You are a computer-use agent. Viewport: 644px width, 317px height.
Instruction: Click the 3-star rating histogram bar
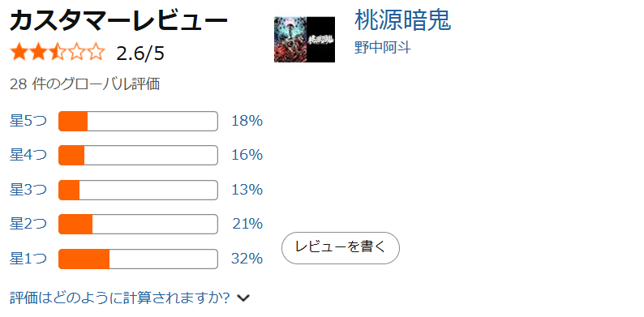(x=138, y=190)
